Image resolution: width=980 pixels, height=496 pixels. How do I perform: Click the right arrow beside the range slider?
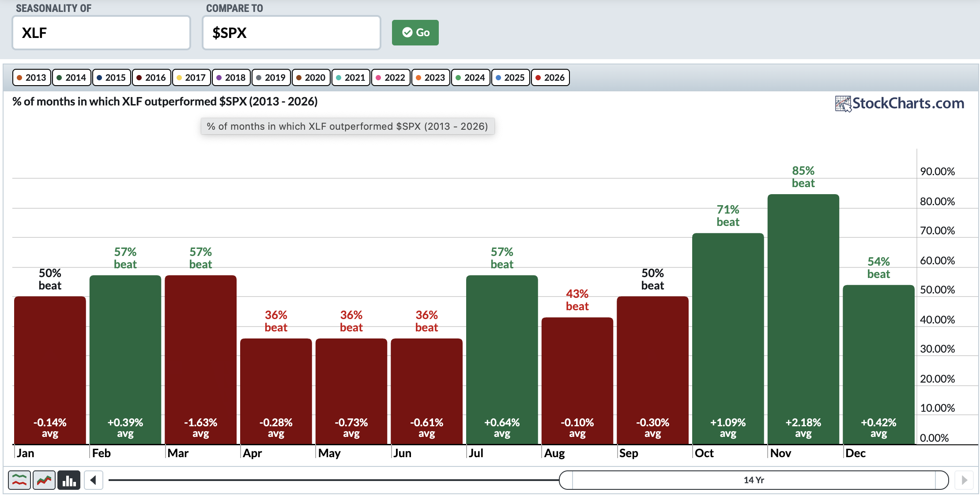(x=964, y=480)
